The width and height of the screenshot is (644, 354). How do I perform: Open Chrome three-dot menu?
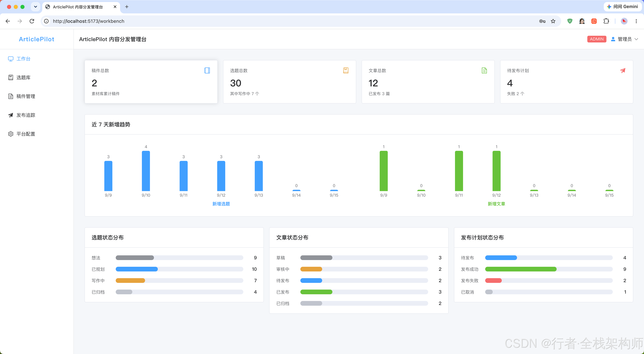coord(636,21)
